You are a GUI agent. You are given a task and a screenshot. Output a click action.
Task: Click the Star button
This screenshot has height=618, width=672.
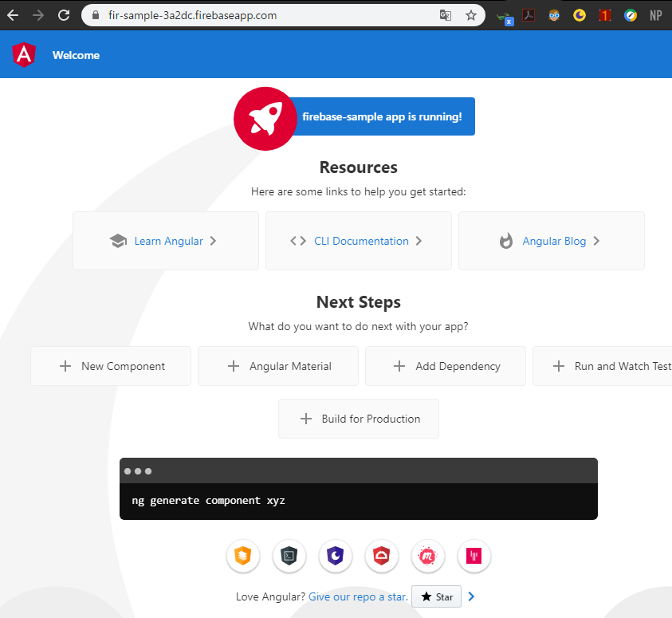(x=436, y=596)
